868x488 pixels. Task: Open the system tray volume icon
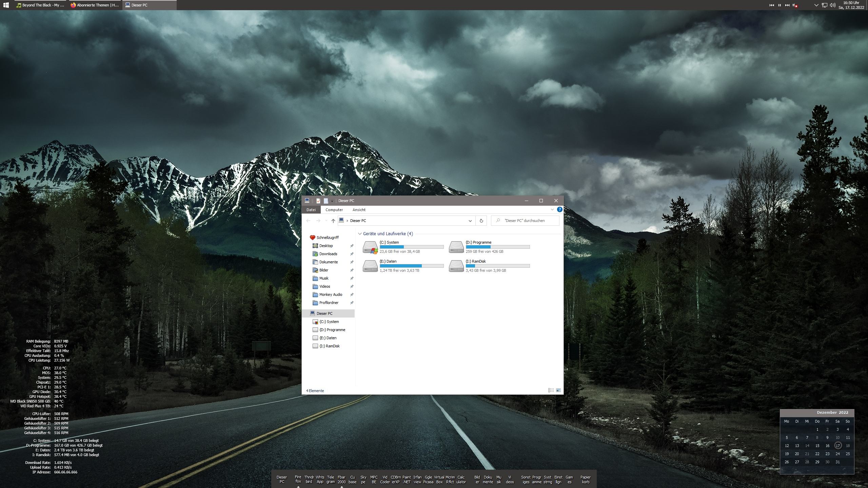[832, 5]
